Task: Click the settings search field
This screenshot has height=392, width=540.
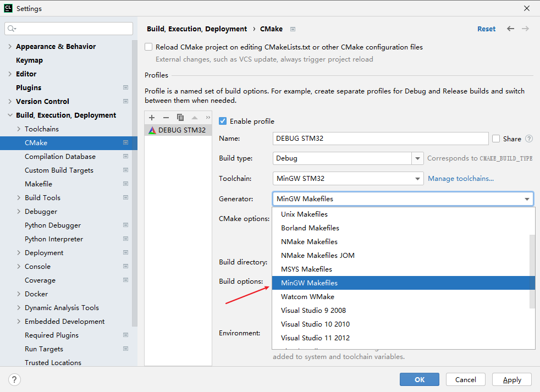Action: 69,29
